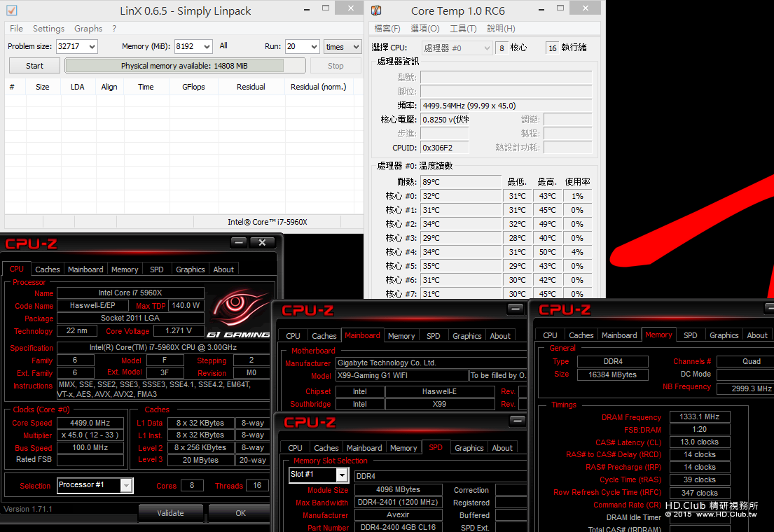
Task: Click the Intel Core i7-5960X status bar text
Action: (268, 222)
